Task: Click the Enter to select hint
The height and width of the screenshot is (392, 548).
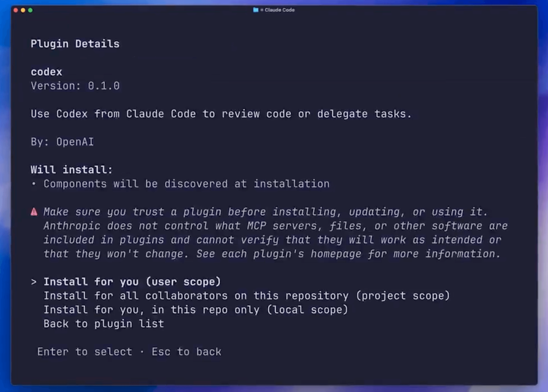Action: [x=84, y=352]
